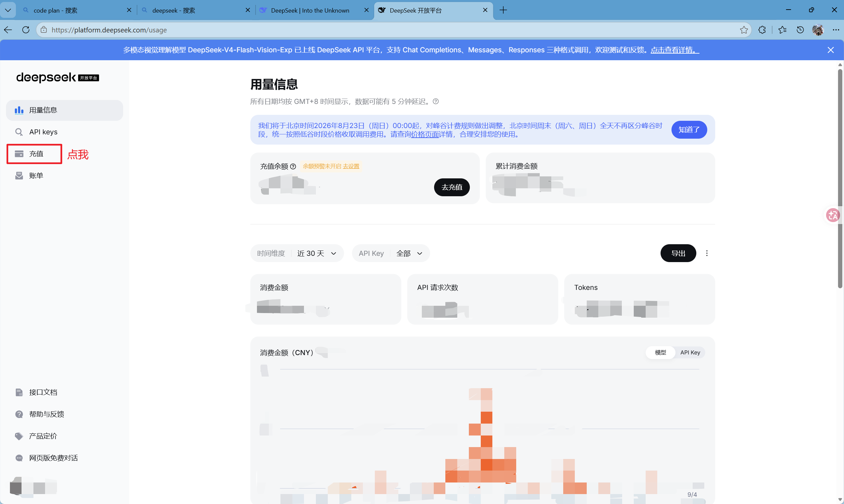Open 网页版免费对话 web chat
The height and width of the screenshot is (504, 844).
pyautogui.click(x=65, y=458)
